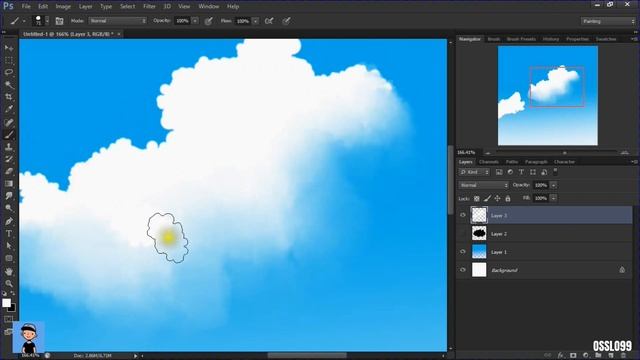Select the Hand tool
The width and height of the screenshot is (640, 360).
pos(9,271)
